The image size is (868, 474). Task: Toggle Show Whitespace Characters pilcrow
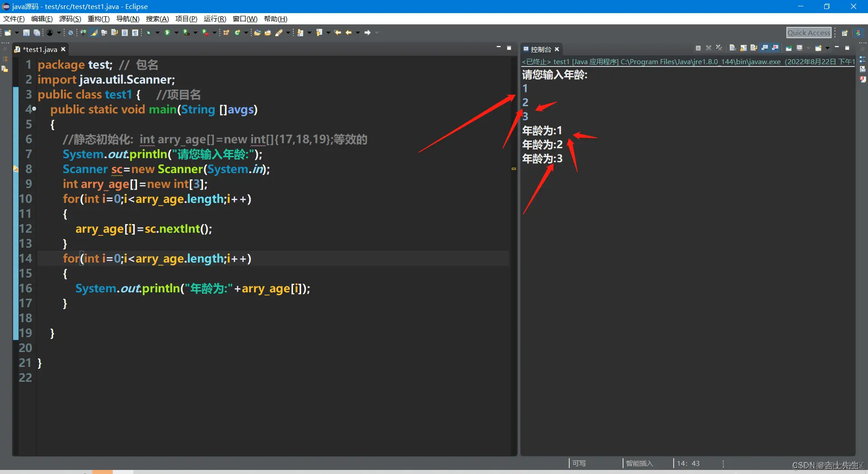(135, 33)
